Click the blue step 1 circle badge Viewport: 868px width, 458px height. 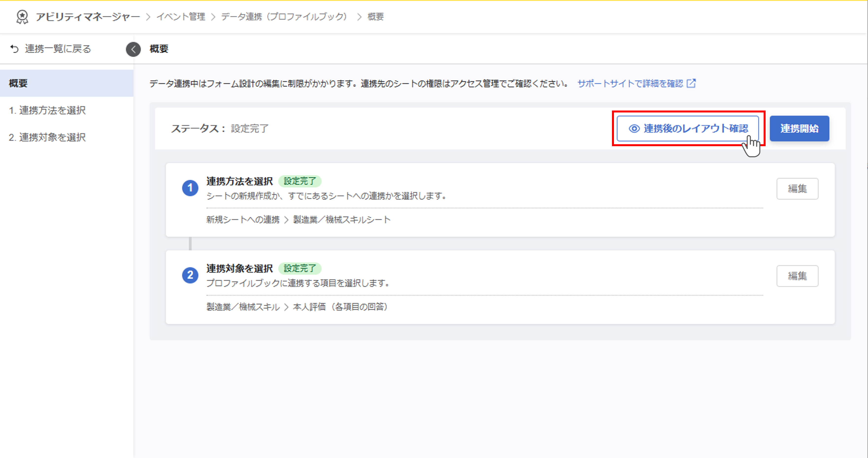(x=190, y=188)
